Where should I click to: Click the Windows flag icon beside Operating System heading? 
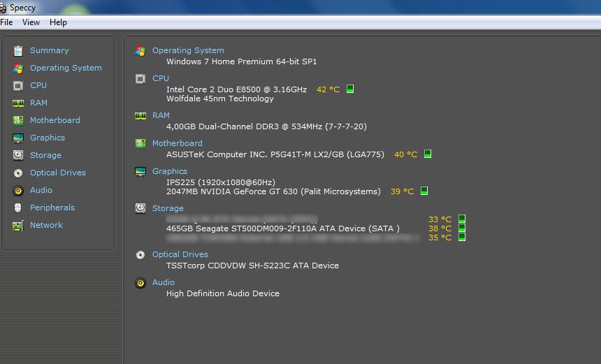[140, 51]
